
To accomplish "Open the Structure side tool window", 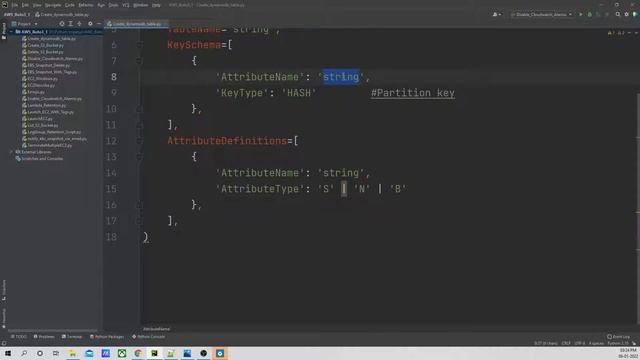I will click(4, 289).
